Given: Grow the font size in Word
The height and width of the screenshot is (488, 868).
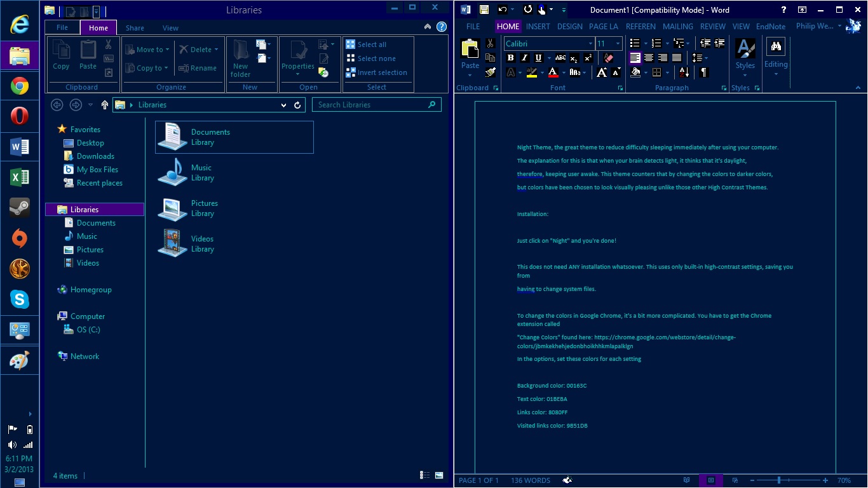Looking at the screenshot, I should pyautogui.click(x=601, y=72).
